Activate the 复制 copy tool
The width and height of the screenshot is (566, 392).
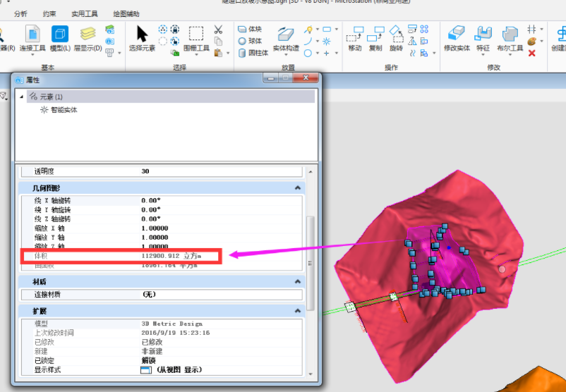point(375,39)
